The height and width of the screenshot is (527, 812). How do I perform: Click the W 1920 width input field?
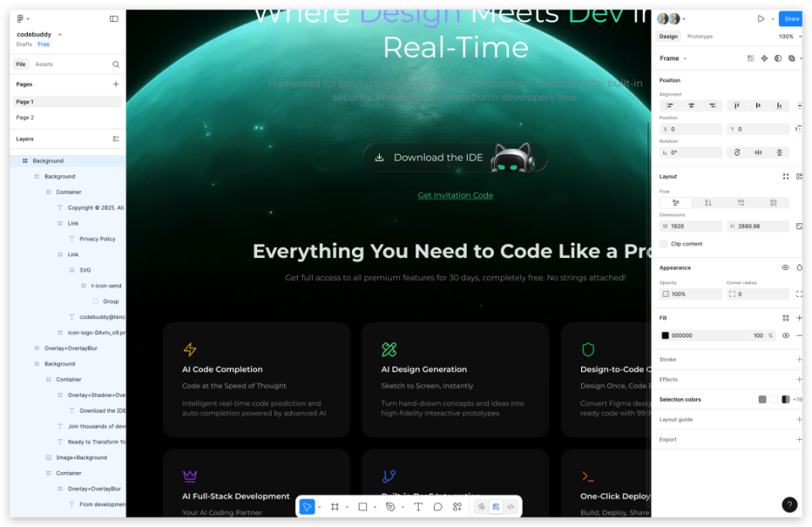691,226
